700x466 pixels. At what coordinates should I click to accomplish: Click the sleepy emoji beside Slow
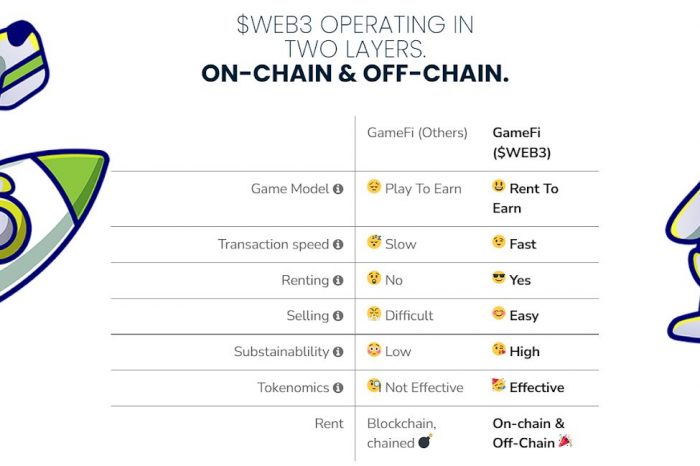374,242
